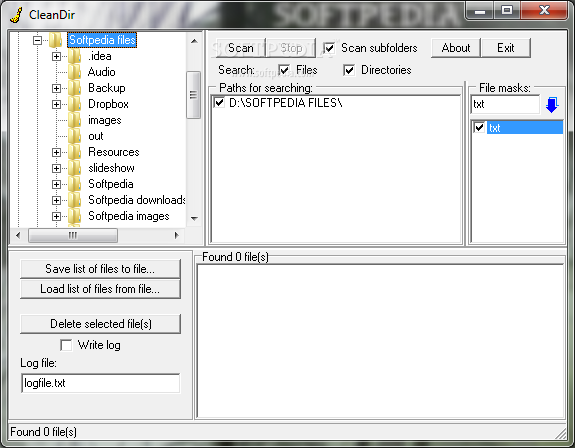Uncheck the Directories search checkbox
Viewport: 575px width, 448px height.
349,70
